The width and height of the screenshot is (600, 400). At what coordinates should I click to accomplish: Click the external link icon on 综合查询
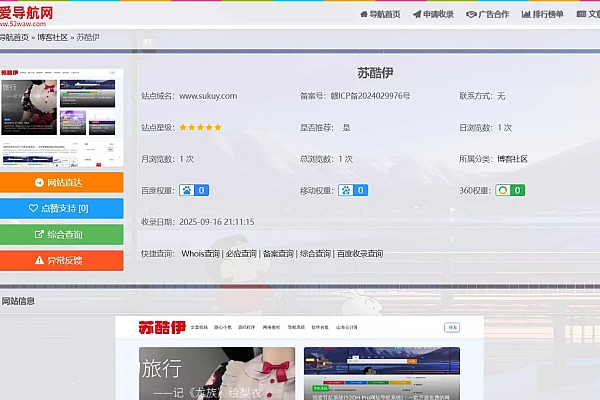(x=39, y=234)
